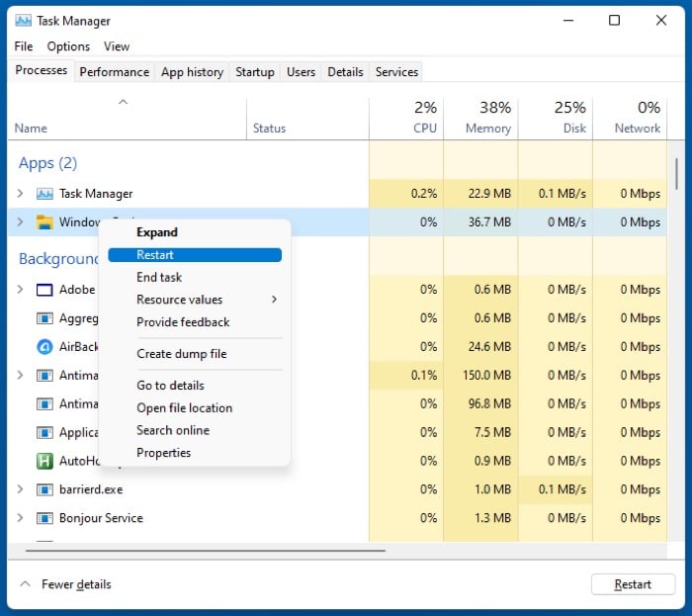This screenshot has height=616, width=692.
Task: Click the Adobe process icon
Action: point(44,290)
